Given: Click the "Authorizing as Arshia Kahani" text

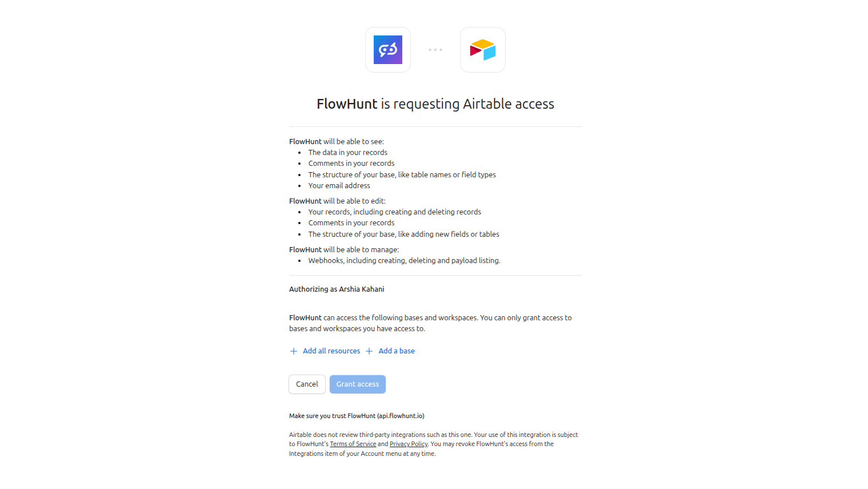Looking at the screenshot, I should point(336,289).
